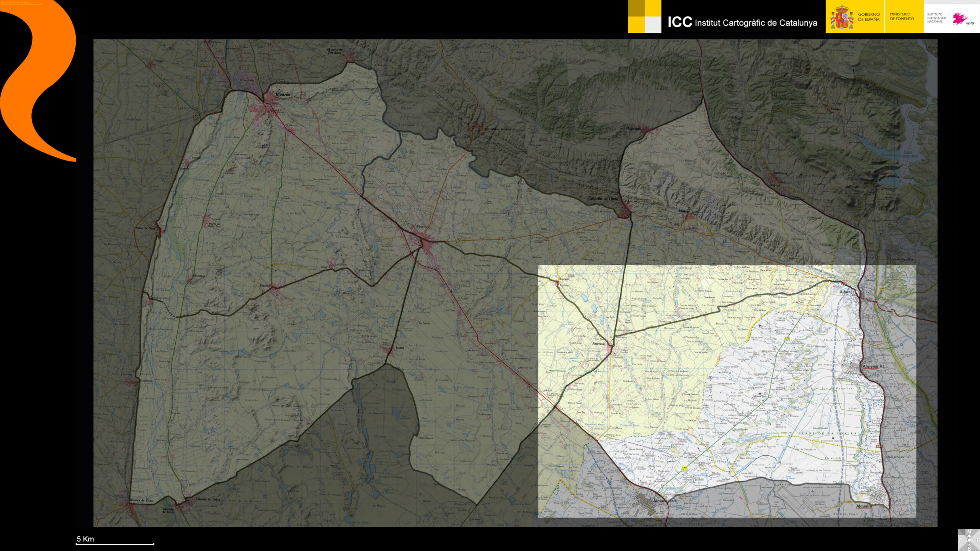Click the S (south) letter on compass
The height and width of the screenshot is (551, 980).
coord(969,548)
